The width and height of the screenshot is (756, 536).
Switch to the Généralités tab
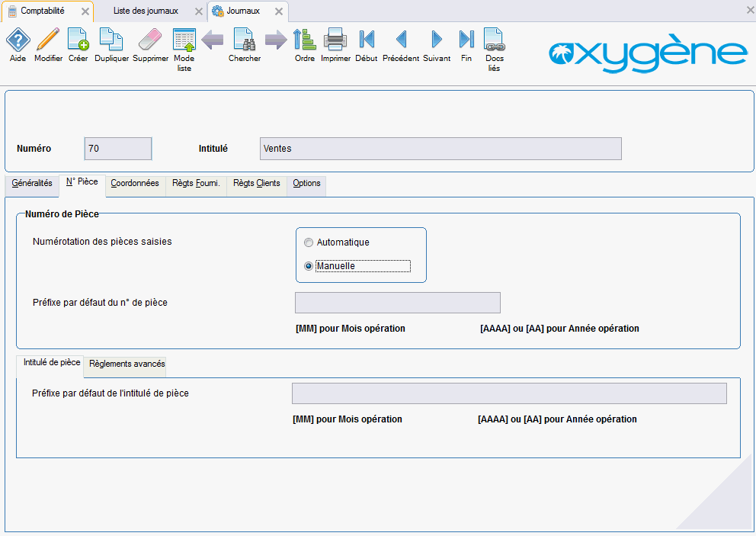click(32, 184)
